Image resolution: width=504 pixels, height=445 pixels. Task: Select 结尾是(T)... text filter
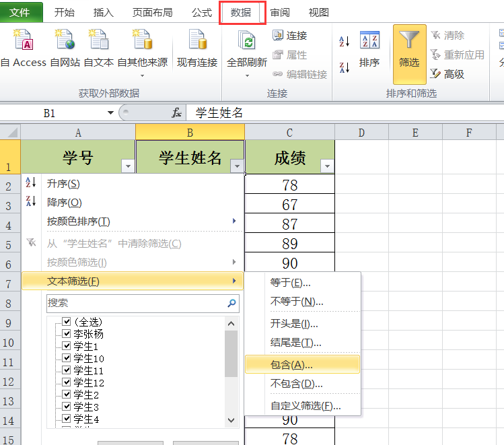click(x=302, y=343)
